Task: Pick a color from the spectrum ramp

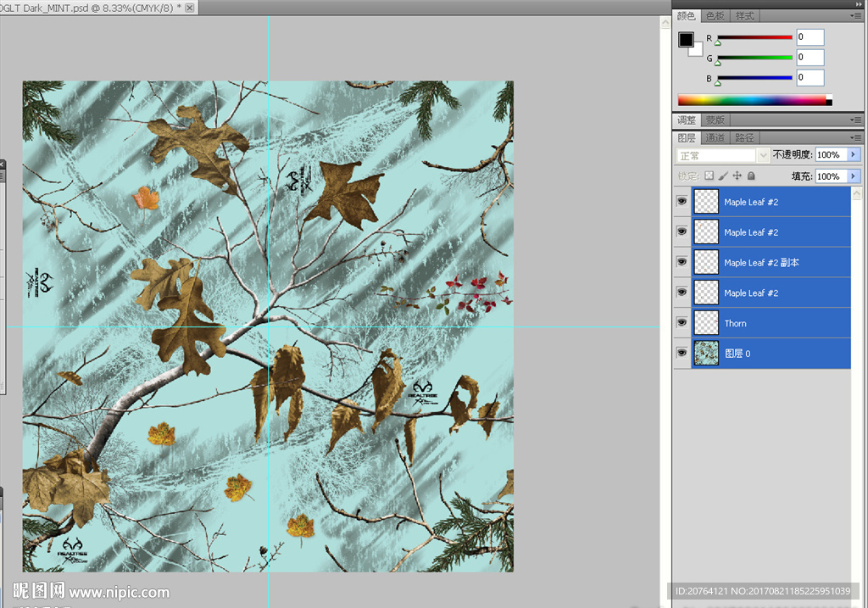Action: (x=755, y=100)
